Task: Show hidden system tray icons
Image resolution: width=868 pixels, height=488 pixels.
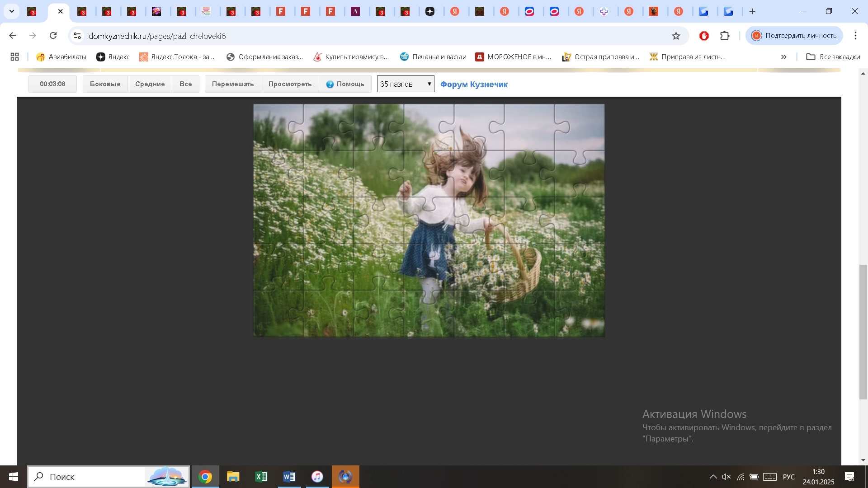Action: tap(713, 477)
